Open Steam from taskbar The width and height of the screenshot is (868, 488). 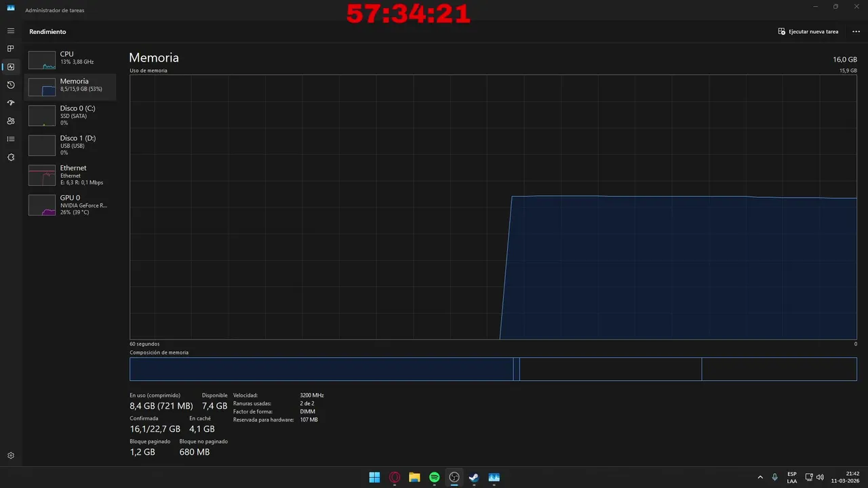click(474, 477)
